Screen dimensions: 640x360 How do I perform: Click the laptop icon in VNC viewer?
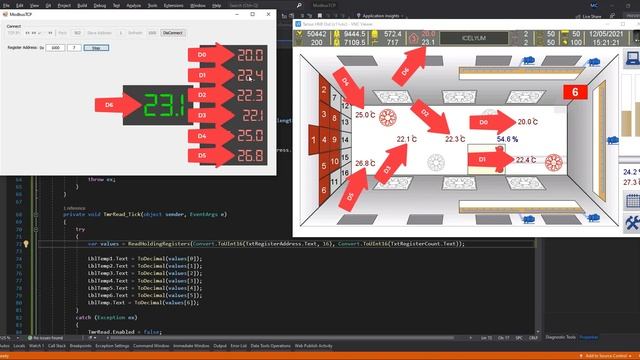point(632,58)
